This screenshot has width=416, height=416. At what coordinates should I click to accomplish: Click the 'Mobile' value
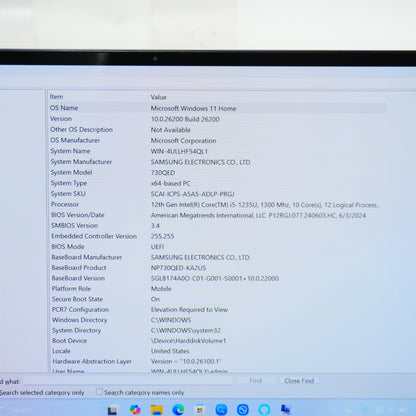[x=161, y=289]
